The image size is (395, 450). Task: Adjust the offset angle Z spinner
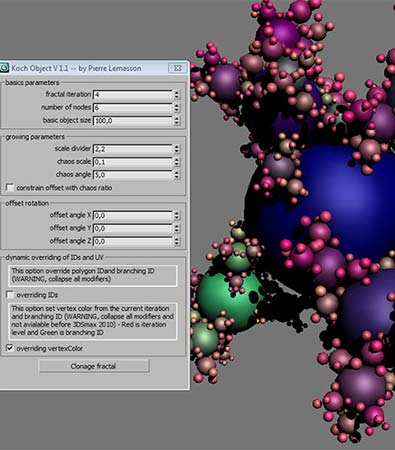pyautogui.click(x=177, y=241)
